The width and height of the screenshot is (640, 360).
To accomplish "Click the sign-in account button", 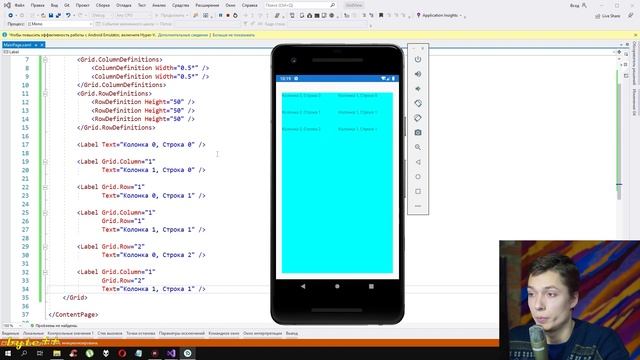I will tap(578, 5).
